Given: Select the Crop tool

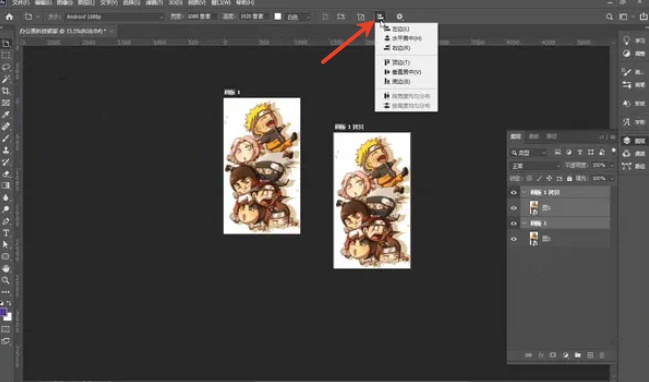Looking at the screenshot, I should pos(6,91).
